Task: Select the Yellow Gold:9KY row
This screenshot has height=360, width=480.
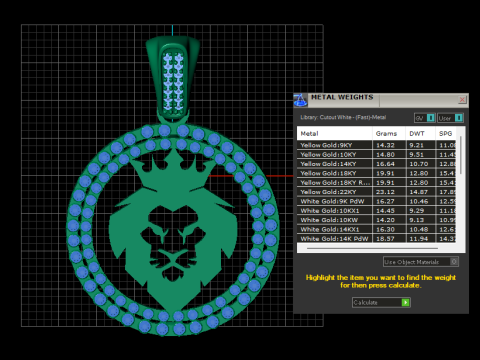Action: point(376,145)
